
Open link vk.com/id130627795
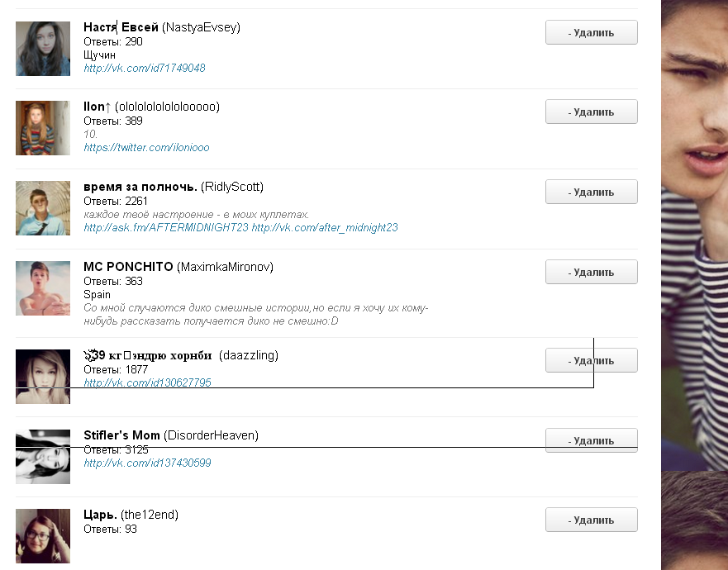(147, 382)
